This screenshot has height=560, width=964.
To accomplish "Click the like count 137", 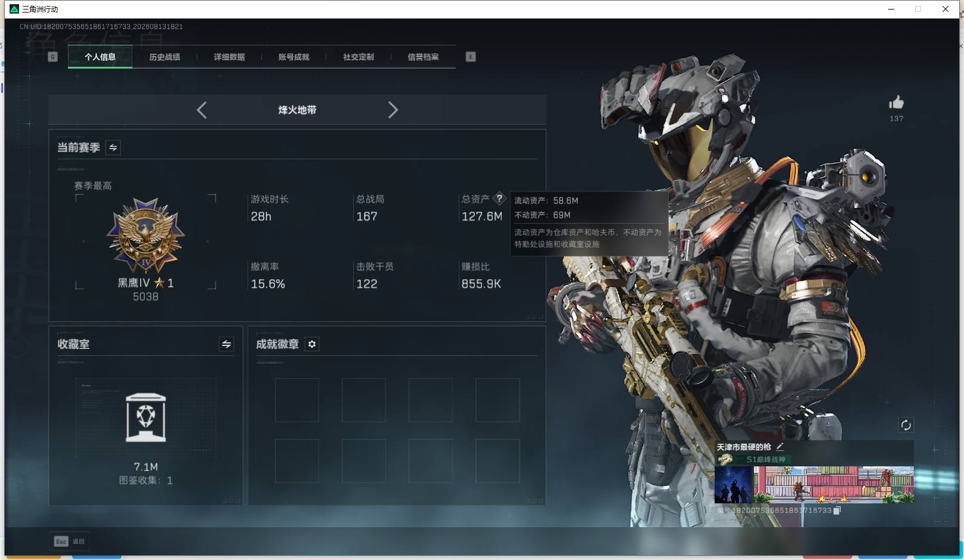I will tap(896, 119).
